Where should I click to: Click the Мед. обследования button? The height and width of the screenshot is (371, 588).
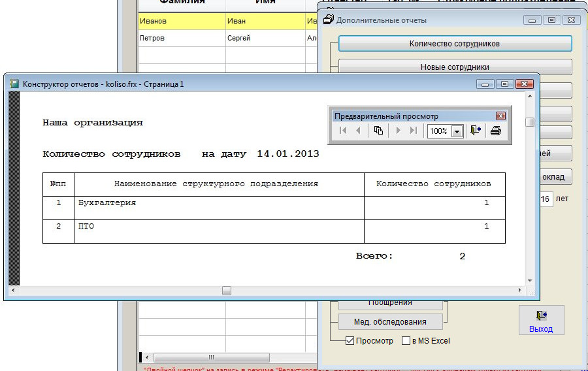point(391,321)
